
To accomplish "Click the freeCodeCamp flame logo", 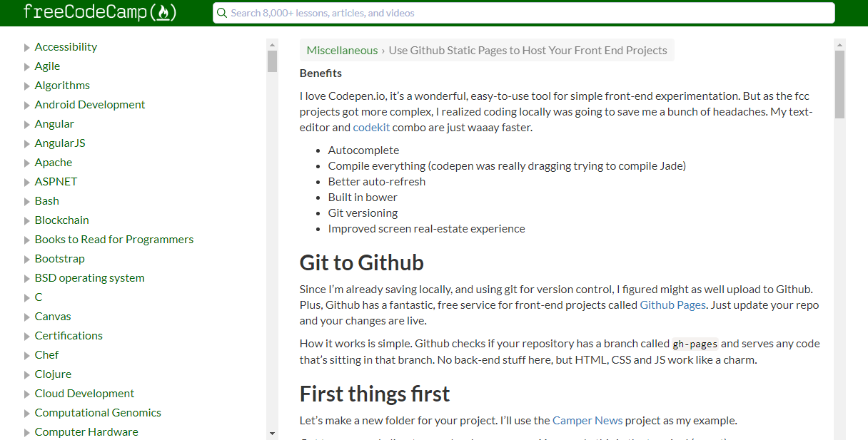I will (x=163, y=12).
